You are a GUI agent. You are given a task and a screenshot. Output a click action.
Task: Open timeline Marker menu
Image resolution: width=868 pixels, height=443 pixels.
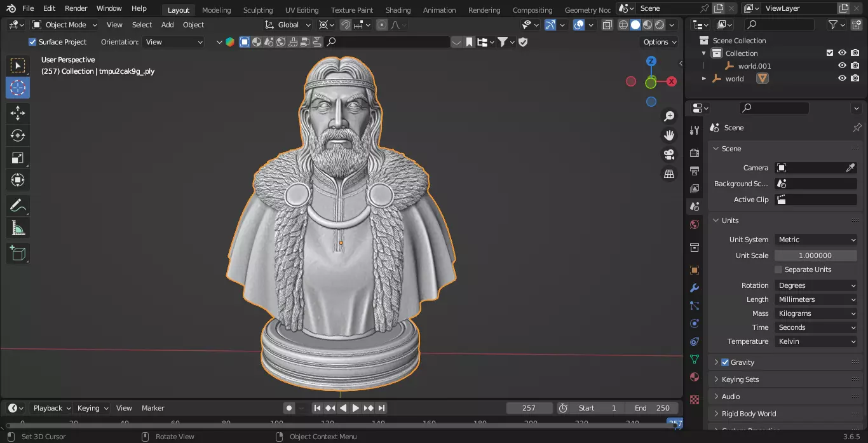pos(153,408)
